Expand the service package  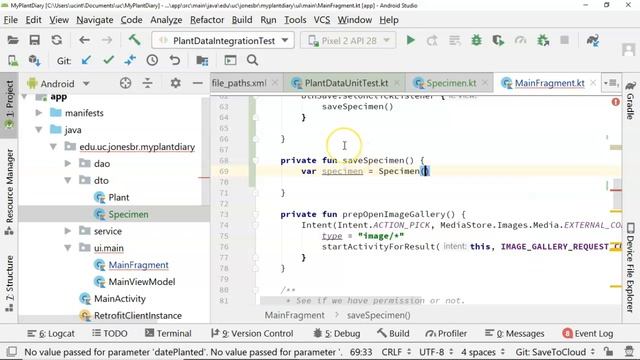tap(68, 231)
